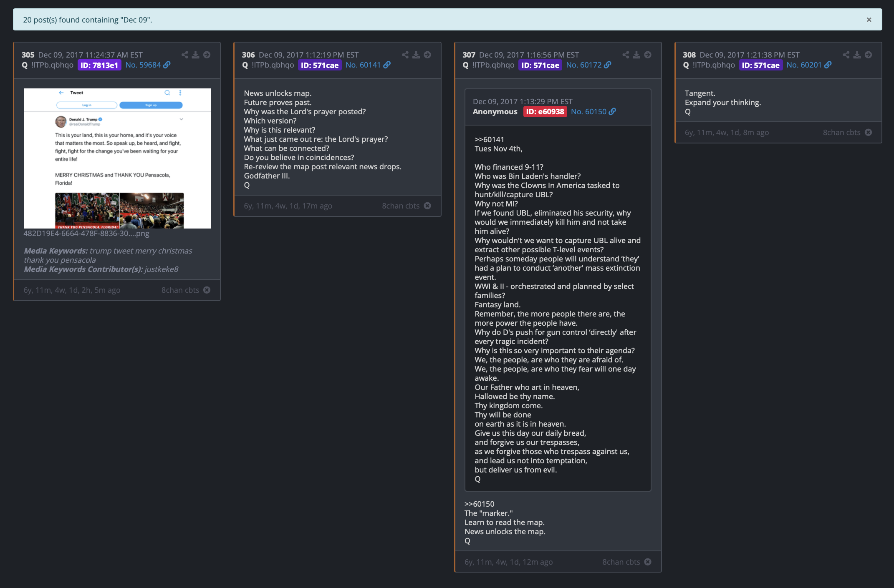The width and height of the screenshot is (894, 588).
Task: Open link No. 59684
Action: coord(143,65)
